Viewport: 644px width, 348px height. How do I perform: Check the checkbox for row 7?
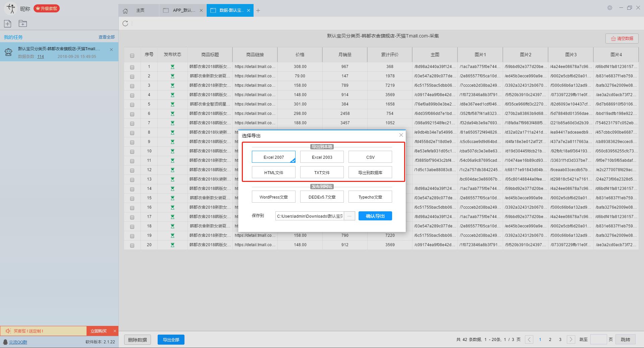coord(132,124)
